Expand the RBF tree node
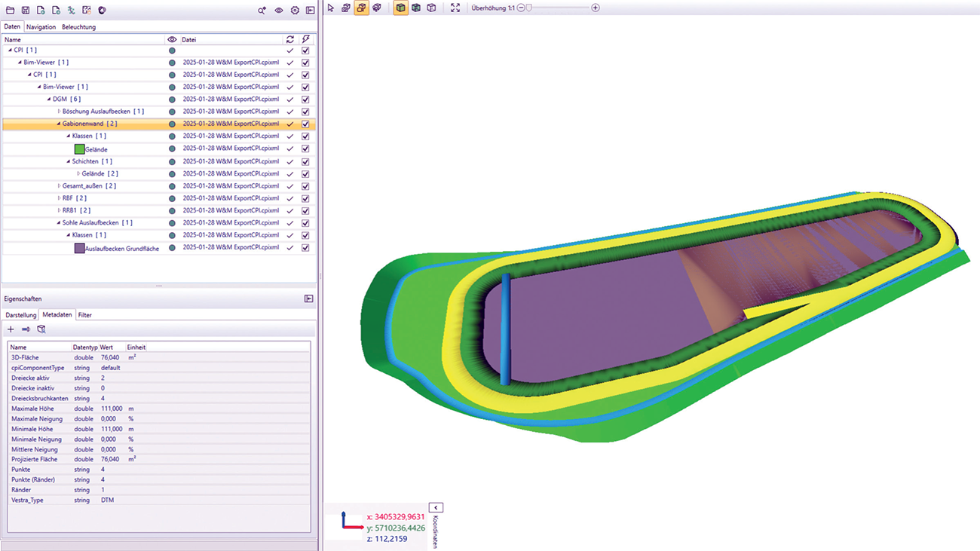 (60, 198)
